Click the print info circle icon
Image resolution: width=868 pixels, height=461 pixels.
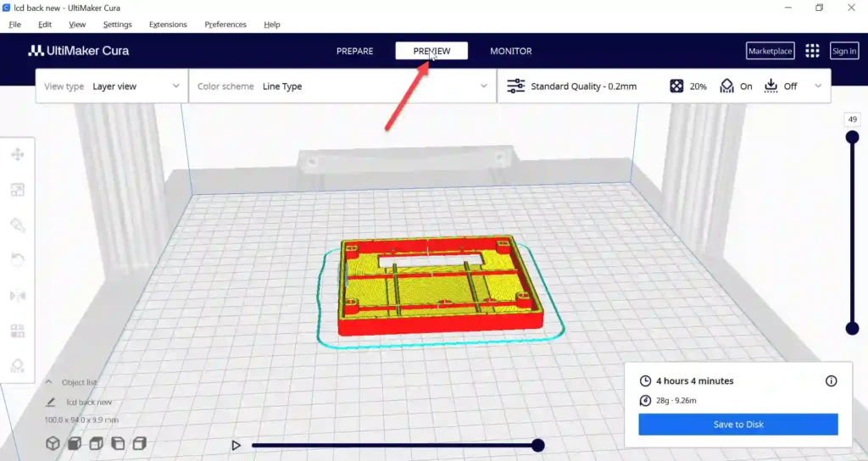coord(831,380)
